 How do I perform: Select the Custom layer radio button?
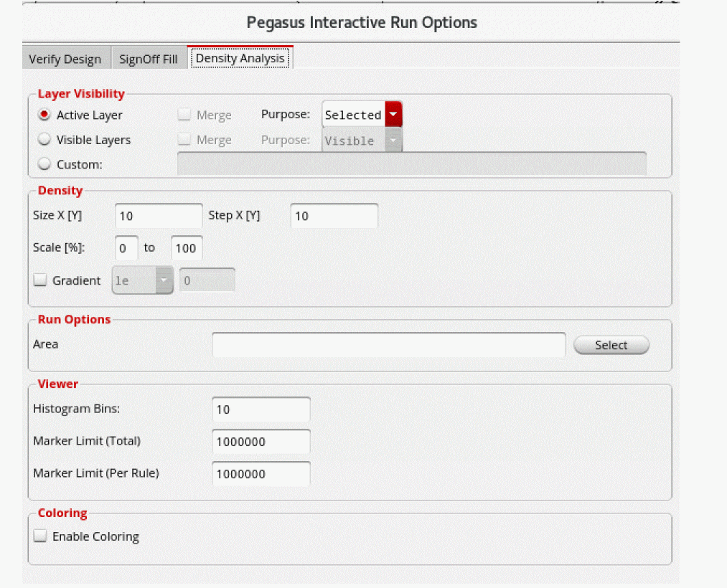[x=44, y=163]
